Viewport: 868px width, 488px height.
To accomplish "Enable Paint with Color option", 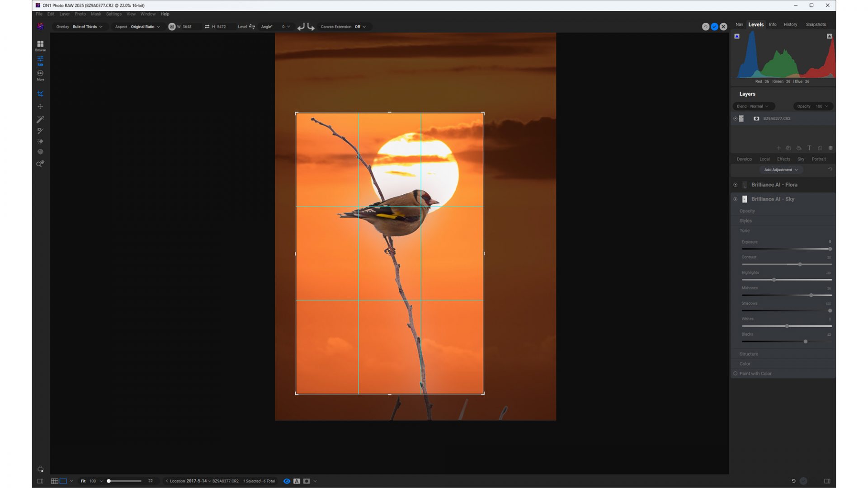I will (x=736, y=374).
